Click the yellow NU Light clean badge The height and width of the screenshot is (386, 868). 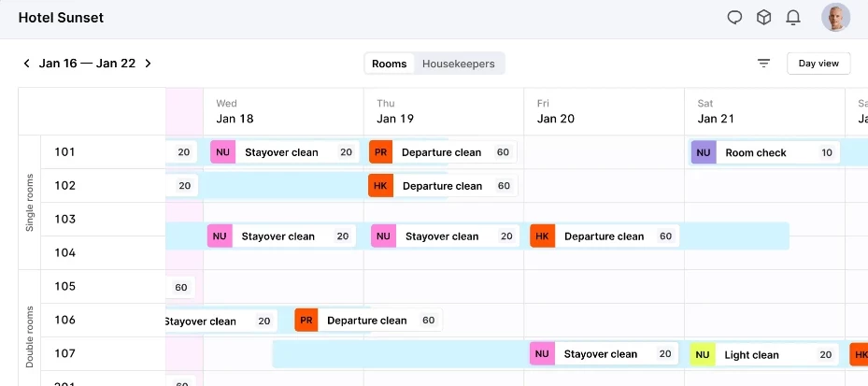tap(703, 354)
